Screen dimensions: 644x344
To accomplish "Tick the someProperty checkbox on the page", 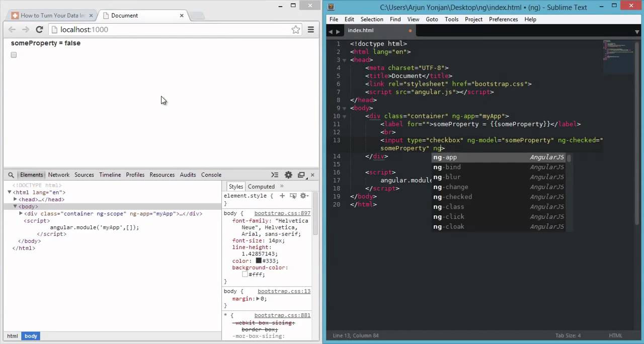I will (x=14, y=55).
